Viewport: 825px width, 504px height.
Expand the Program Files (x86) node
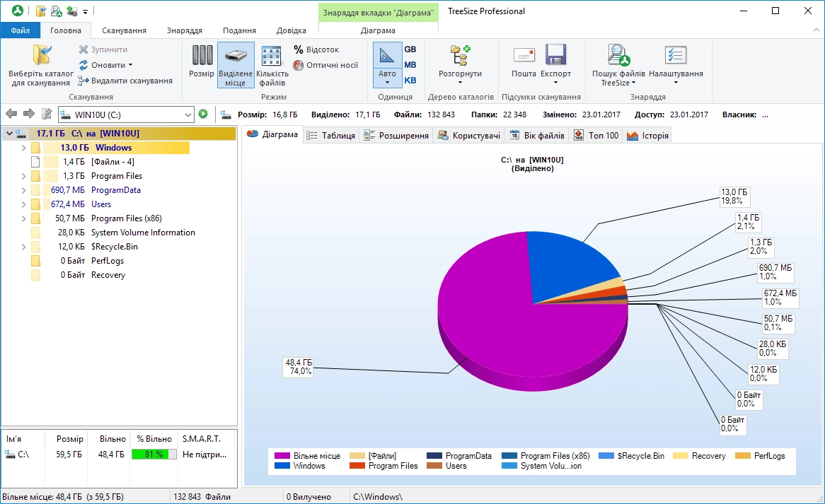tap(23, 218)
